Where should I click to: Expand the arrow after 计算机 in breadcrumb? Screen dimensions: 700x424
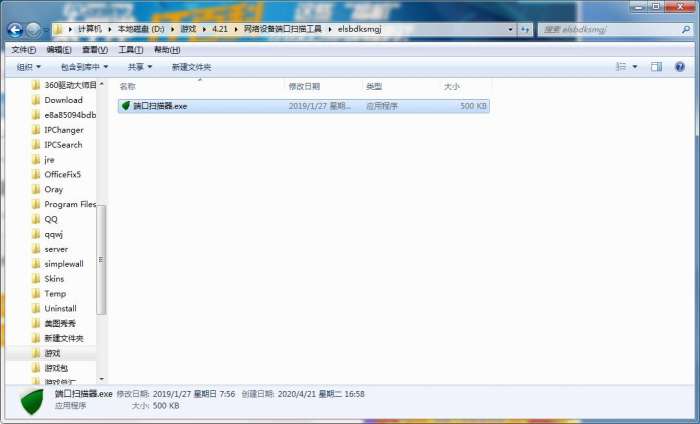109,29
